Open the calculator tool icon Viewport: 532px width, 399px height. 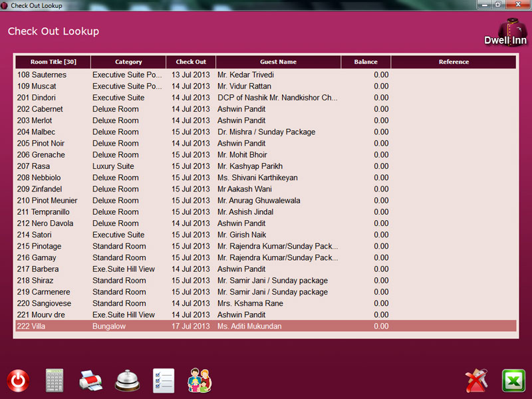pos(55,380)
